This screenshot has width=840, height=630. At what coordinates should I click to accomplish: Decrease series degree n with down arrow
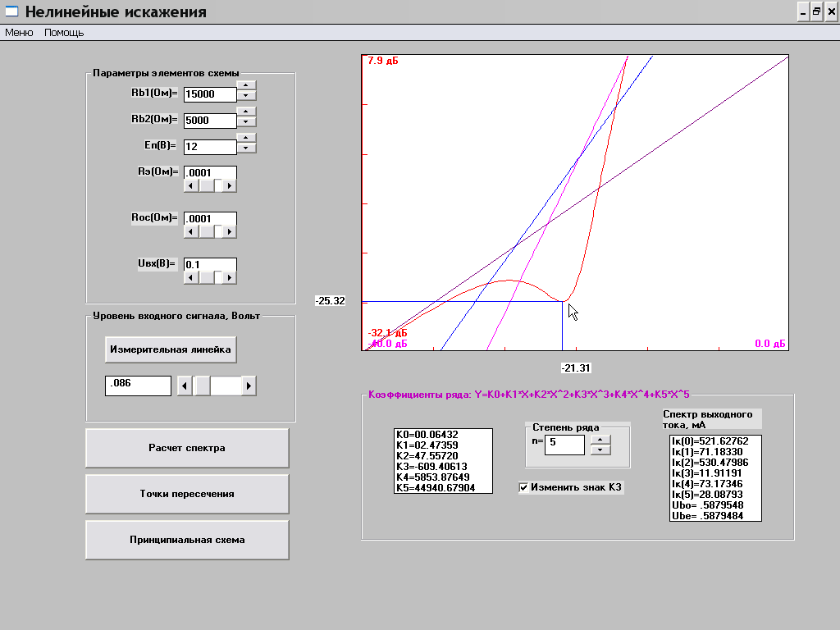pos(600,450)
